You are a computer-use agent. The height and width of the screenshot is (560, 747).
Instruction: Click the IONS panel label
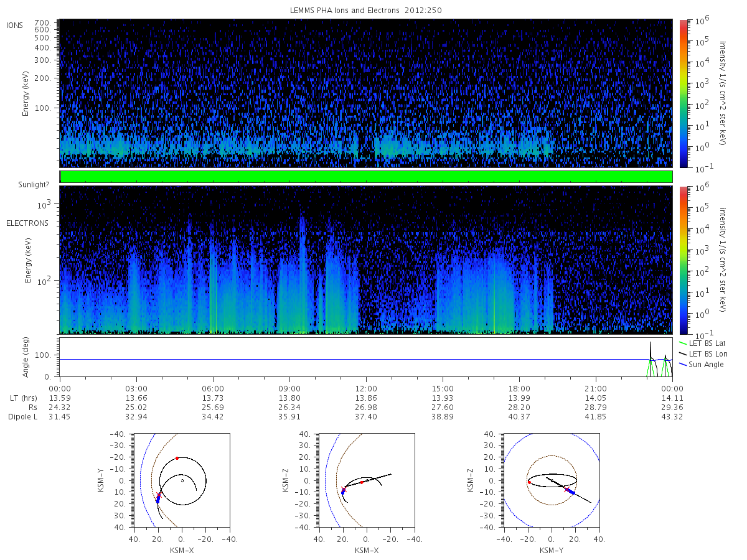pos(15,25)
